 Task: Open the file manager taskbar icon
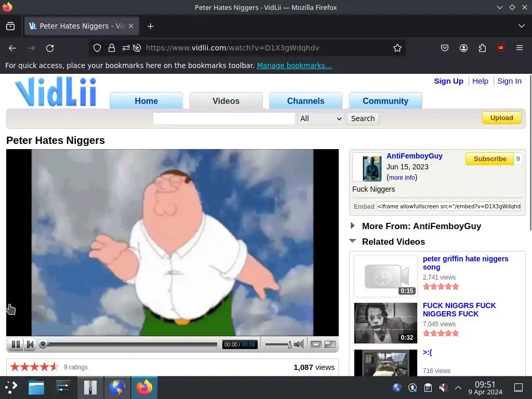point(36,387)
